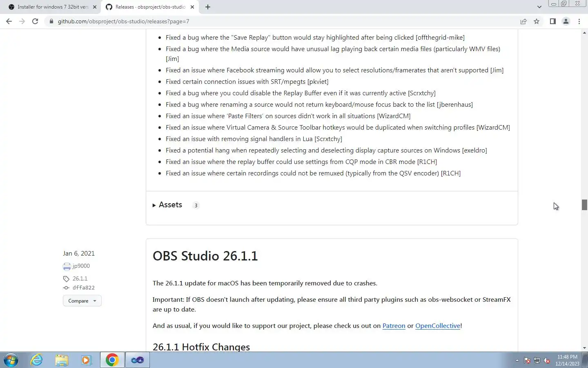Expand the Assets section

click(x=167, y=205)
